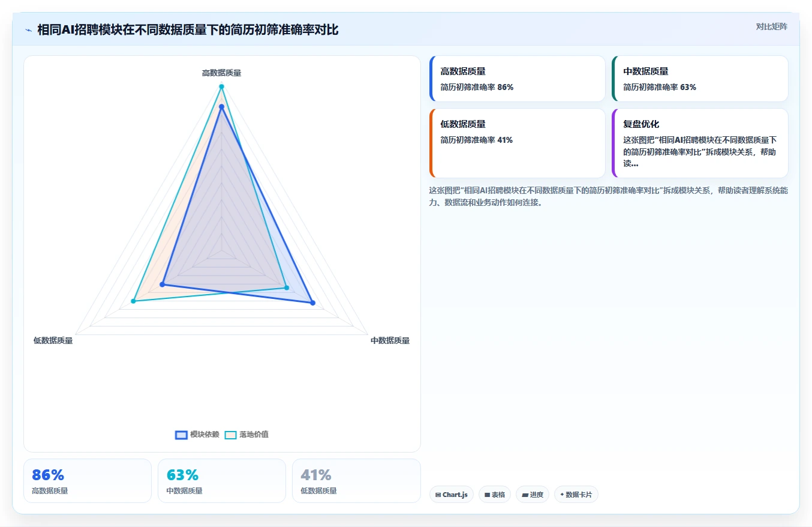
Task: Click the sparkle icon in the 数据卡片 chip
Action: (562, 495)
